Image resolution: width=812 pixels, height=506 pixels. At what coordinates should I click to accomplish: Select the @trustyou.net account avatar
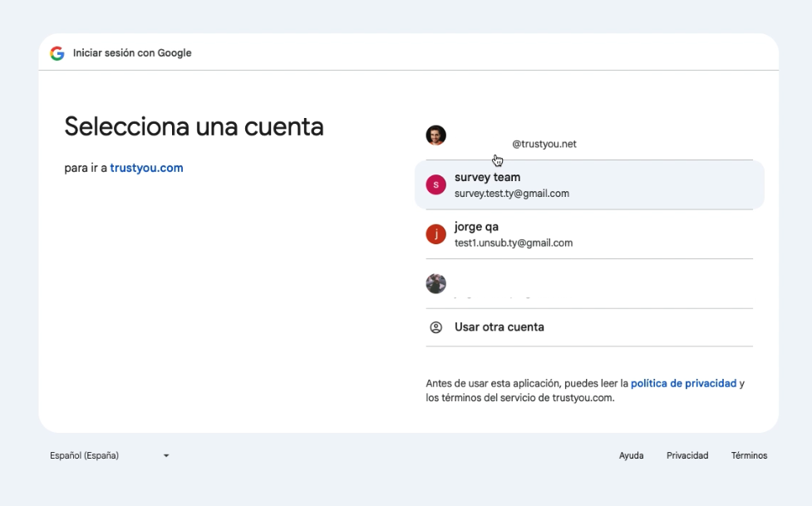(436, 135)
